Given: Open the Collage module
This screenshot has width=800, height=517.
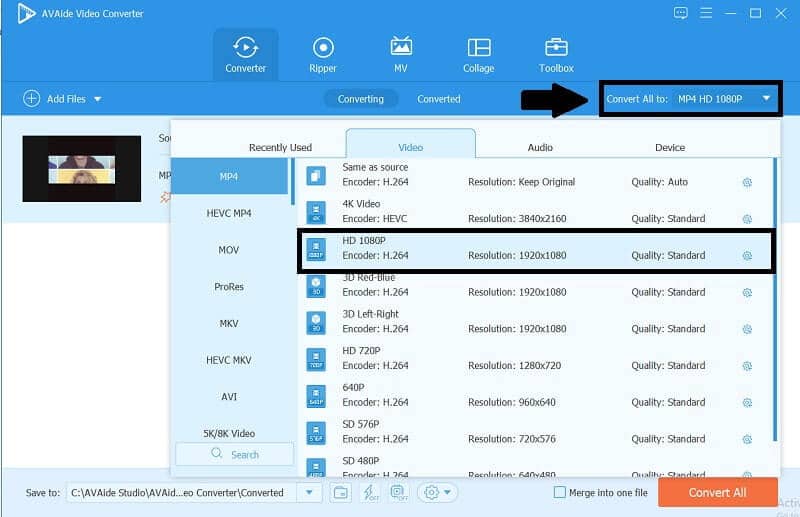Looking at the screenshot, I should click(x=479, y=55).
